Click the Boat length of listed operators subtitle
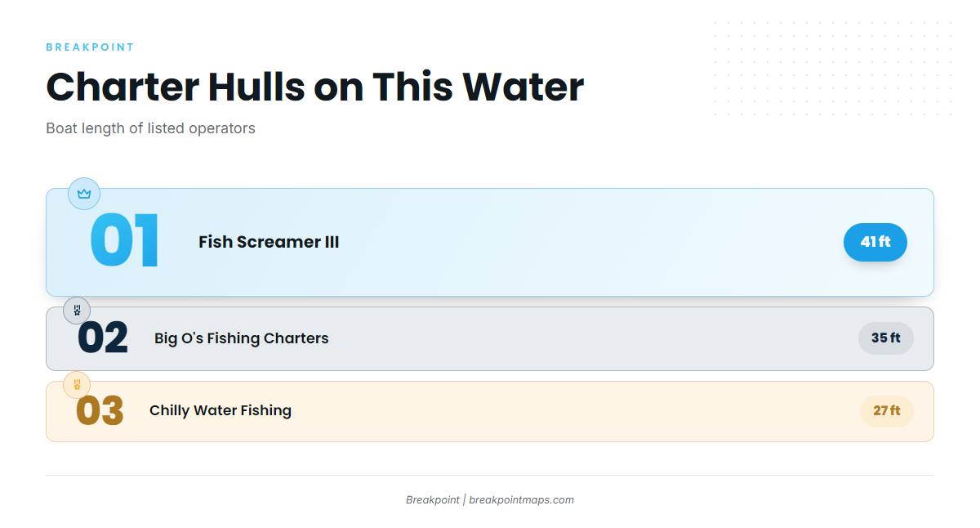The width and height of the screenshot is (980, 528). pyautogui.click(x=150, y=128)
